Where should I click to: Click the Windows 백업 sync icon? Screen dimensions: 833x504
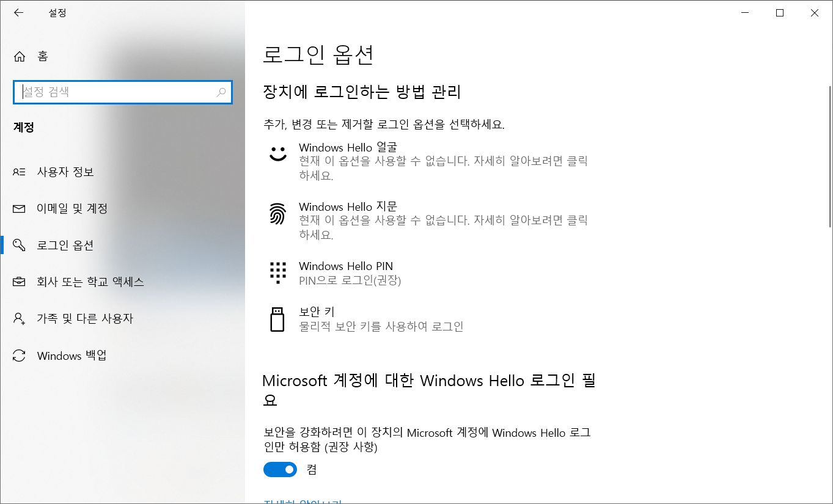click(x=19, y=356)
